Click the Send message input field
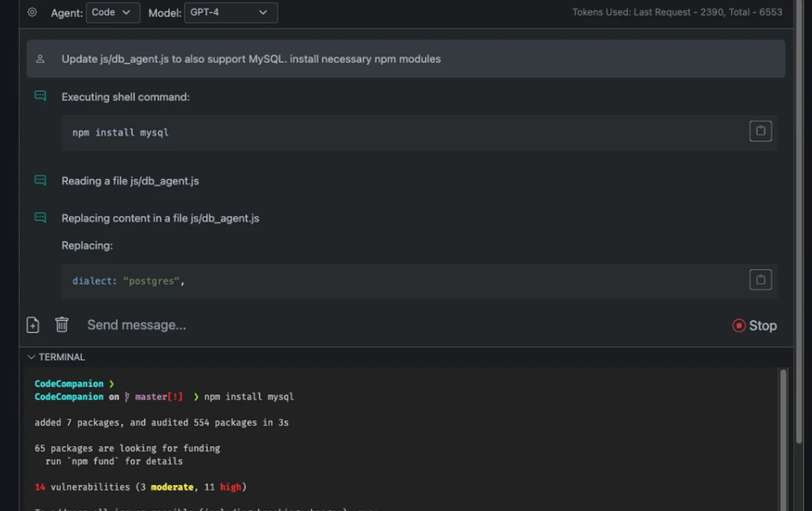 click(404, 325)
